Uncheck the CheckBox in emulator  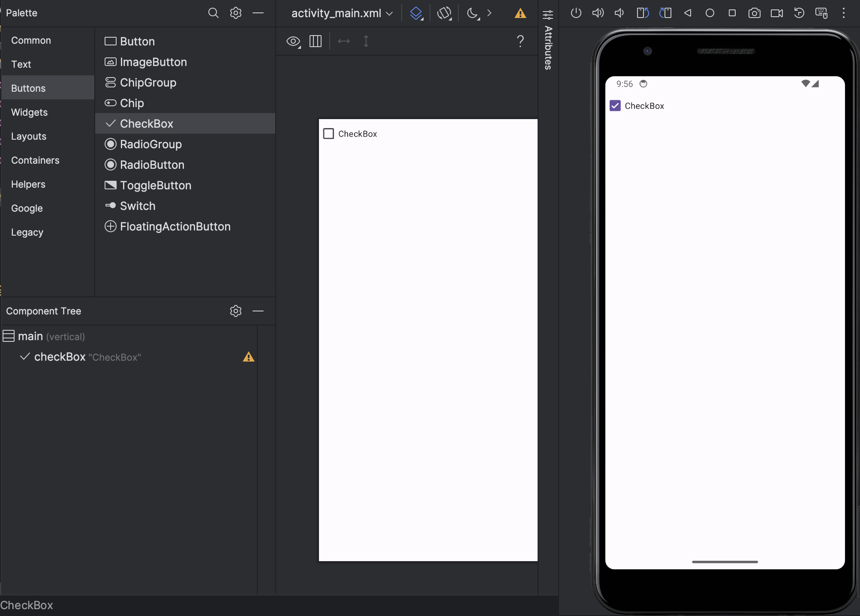coord(615,106)
